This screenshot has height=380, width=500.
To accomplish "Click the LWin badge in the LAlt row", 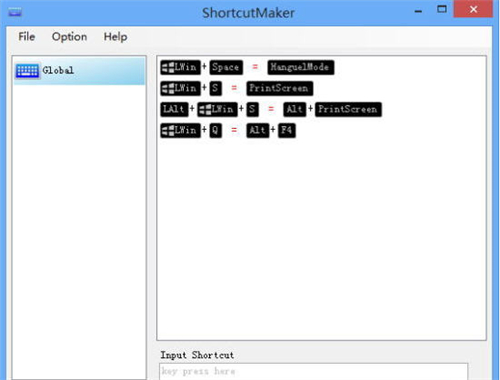I will click(x=217, y=109).
